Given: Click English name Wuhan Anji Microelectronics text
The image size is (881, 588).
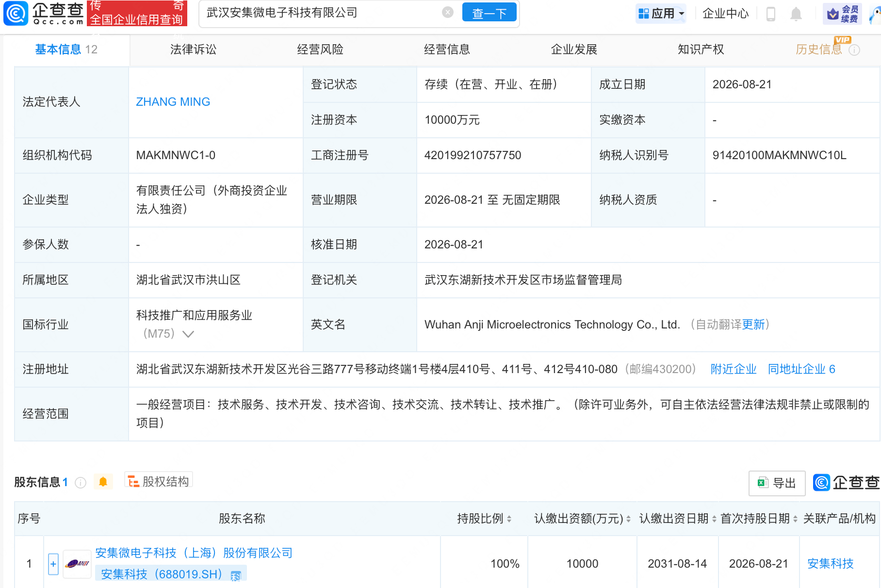Looking at the screenshot, I should 552,325.
